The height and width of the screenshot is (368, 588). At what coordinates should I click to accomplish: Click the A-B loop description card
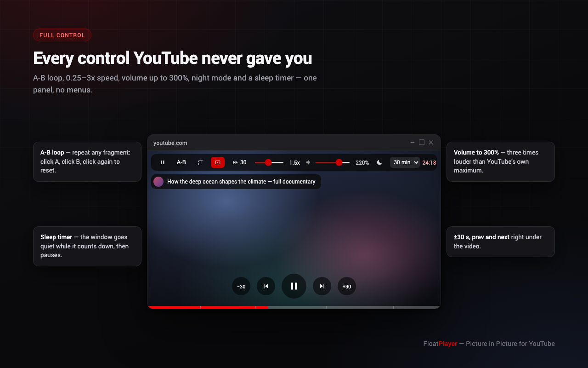click(x=87, y=161)
